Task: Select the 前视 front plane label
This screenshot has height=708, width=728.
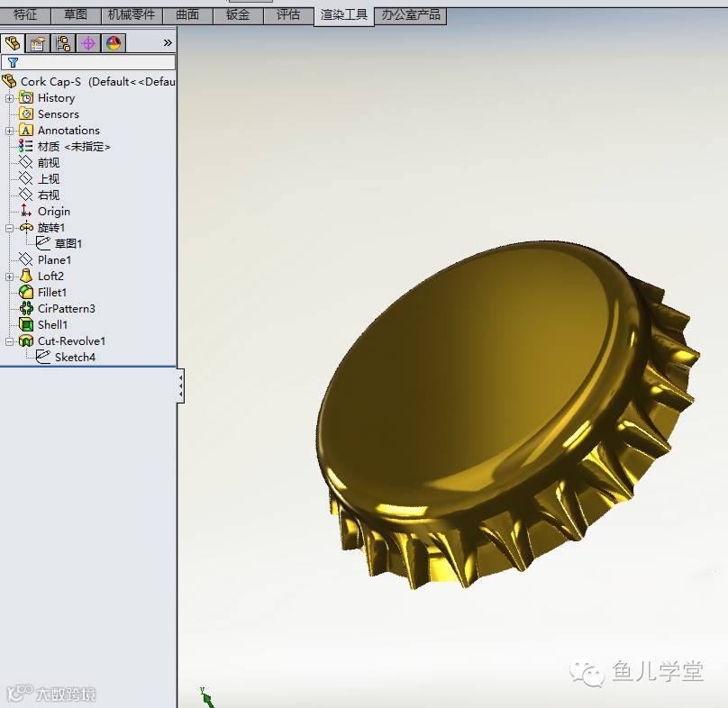Action: tap(49, 163)
